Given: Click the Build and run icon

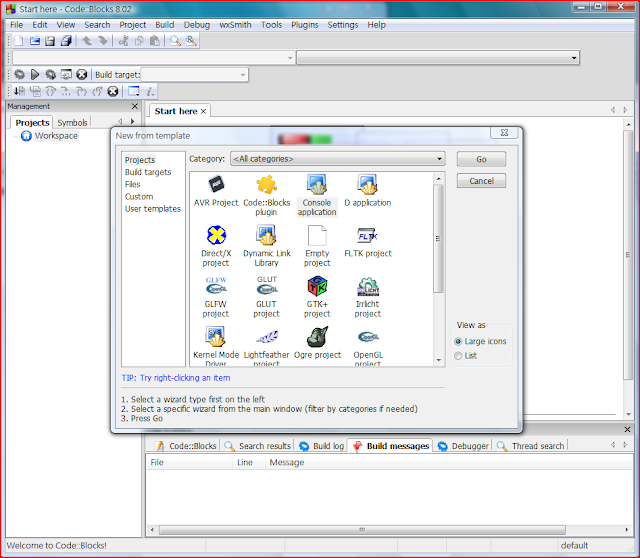Looking at the screenshot, I should (51, 75).
